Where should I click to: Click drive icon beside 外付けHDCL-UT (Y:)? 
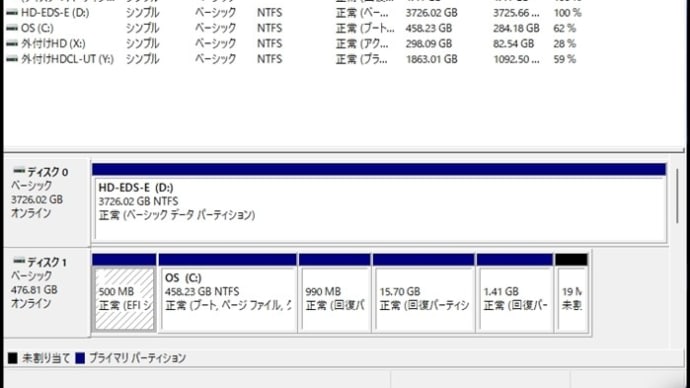pyautogui.click(x=12, y=59)
